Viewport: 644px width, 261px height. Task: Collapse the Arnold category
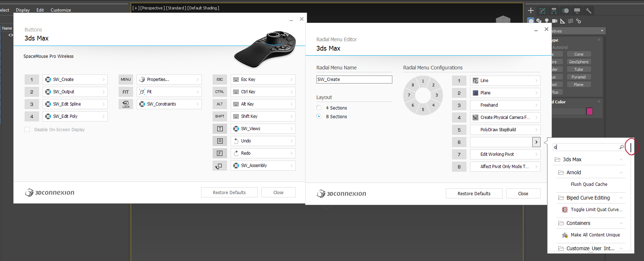point(621,172)
